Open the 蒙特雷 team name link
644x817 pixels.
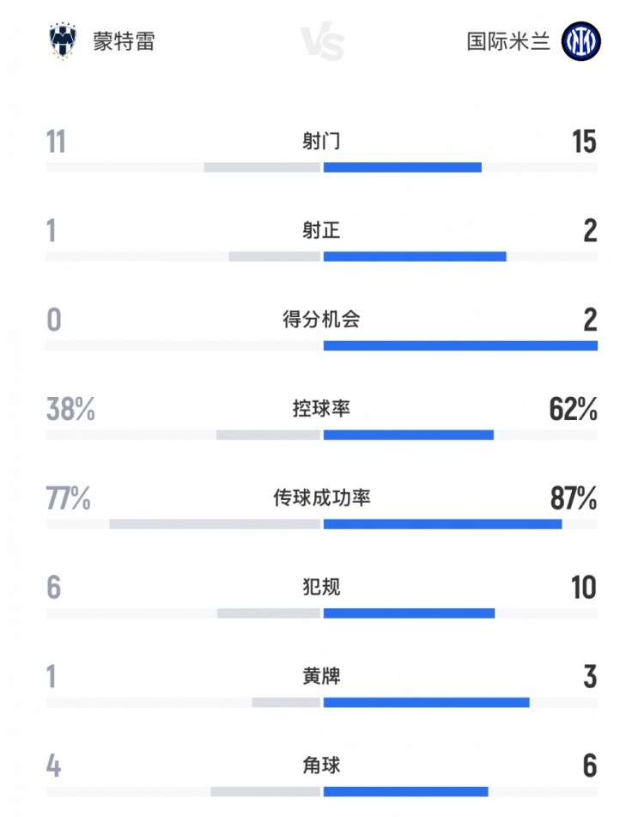pos(125,41)
